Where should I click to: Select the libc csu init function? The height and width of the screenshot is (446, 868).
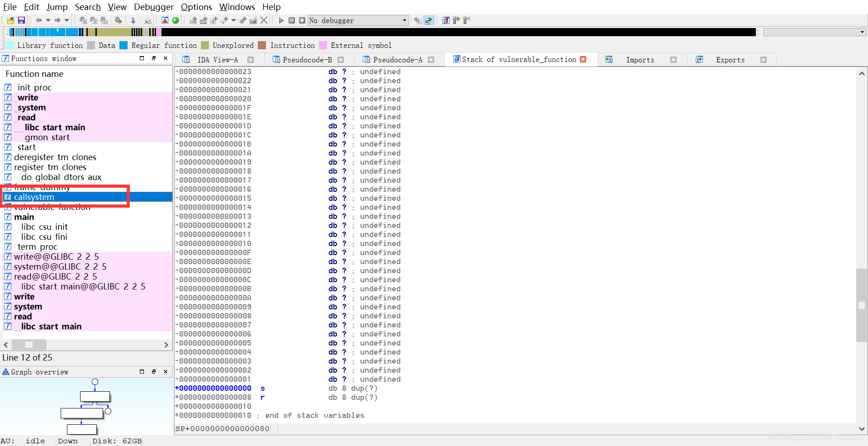[x=87, y=227]
